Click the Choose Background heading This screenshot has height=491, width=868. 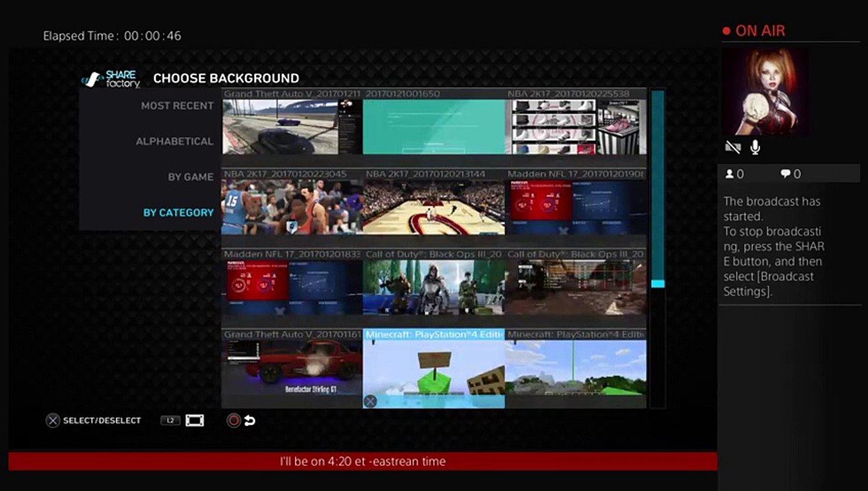tap(226, 78)
